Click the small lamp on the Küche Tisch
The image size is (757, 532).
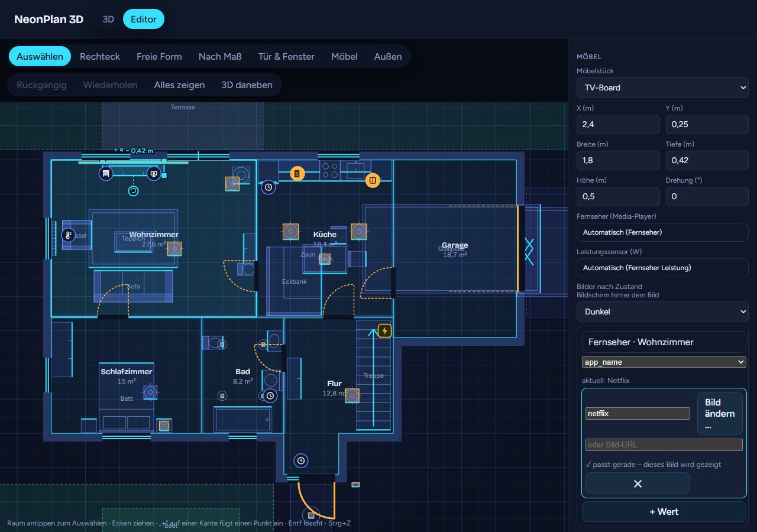coord(325,259)
